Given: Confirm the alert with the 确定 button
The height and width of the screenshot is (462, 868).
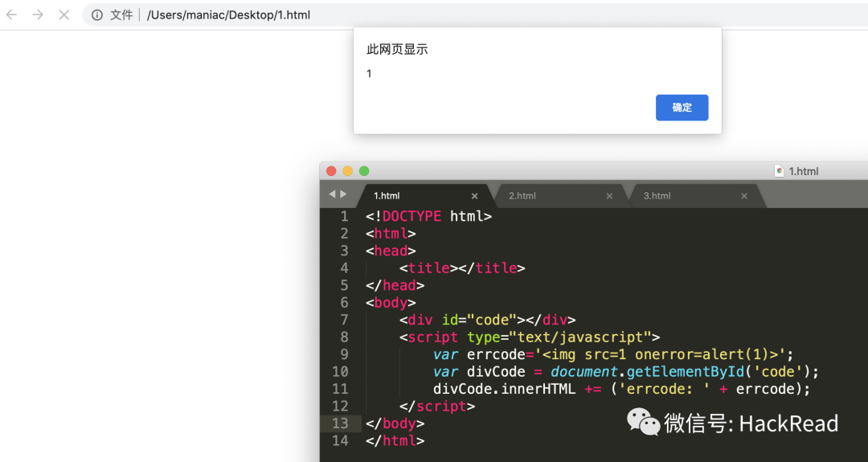Looking at the screenshot, I should point(682,108).
